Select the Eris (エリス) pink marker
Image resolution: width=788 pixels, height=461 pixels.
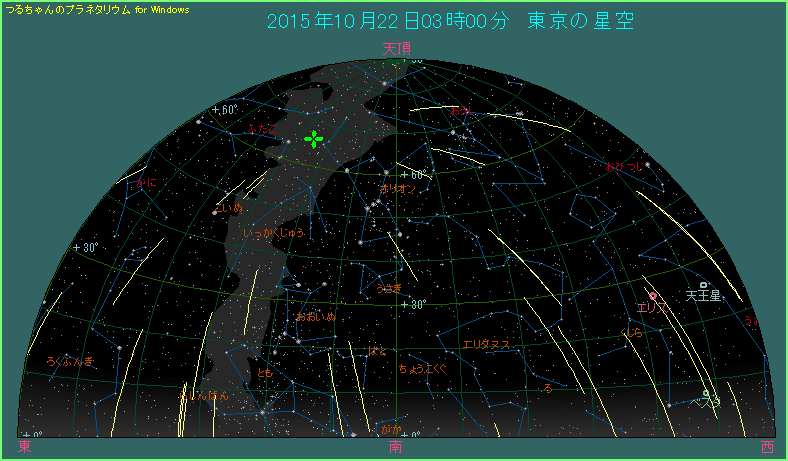pos(653,296)
